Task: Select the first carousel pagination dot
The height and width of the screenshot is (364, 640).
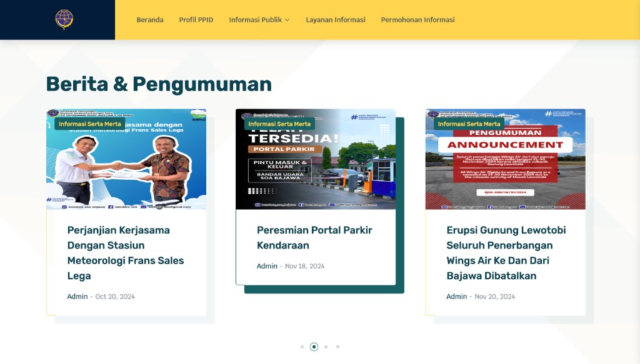Action: pyautogui.click(x=302, y=347)
